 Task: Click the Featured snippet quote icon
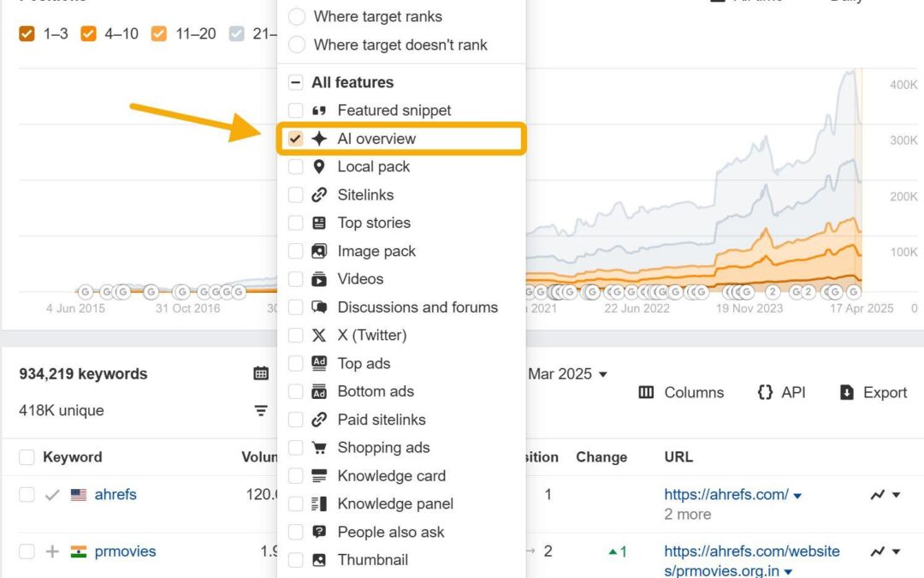coord(319,110)
